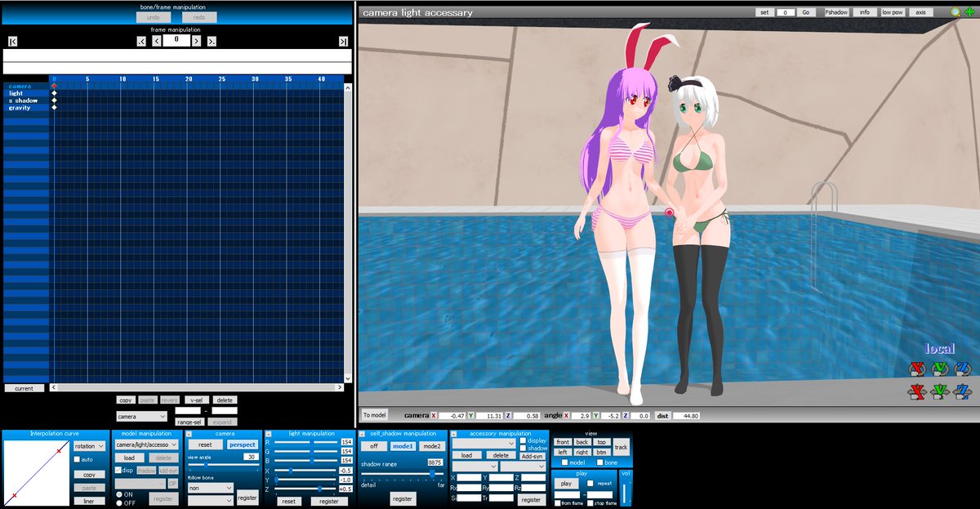Image resolution: width=980 pixels, height=509 pixels.
Task: Click the front view button
Action: pos(563,442)
